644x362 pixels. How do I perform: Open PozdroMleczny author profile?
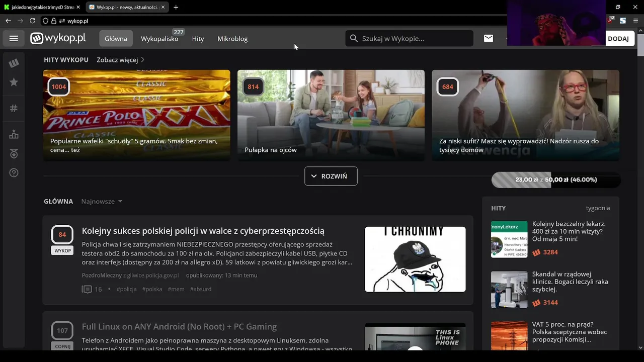(x=102, y=275)
